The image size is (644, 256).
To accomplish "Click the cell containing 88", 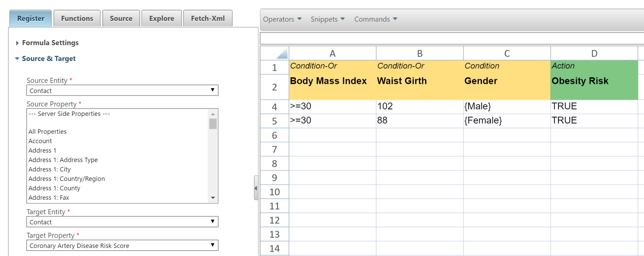I will click(420, 121).
